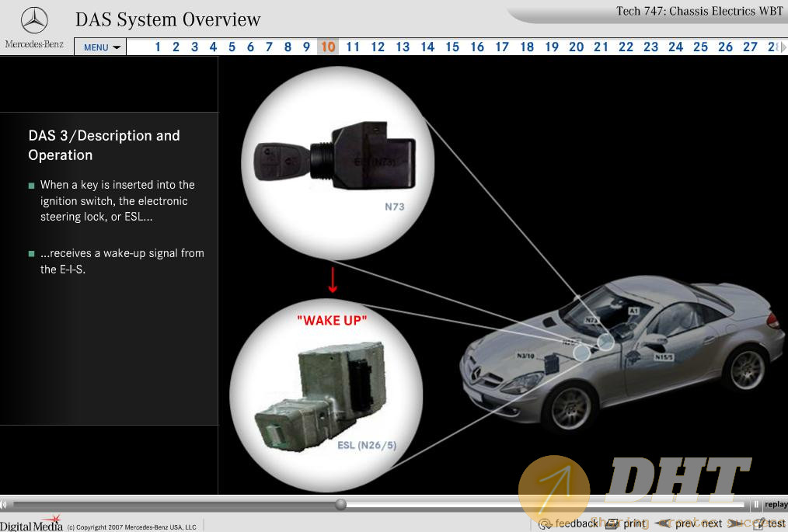Click the ESL (N26/5) steering lock image
This screenshot has height=532, width=788.
coord(321,397)
